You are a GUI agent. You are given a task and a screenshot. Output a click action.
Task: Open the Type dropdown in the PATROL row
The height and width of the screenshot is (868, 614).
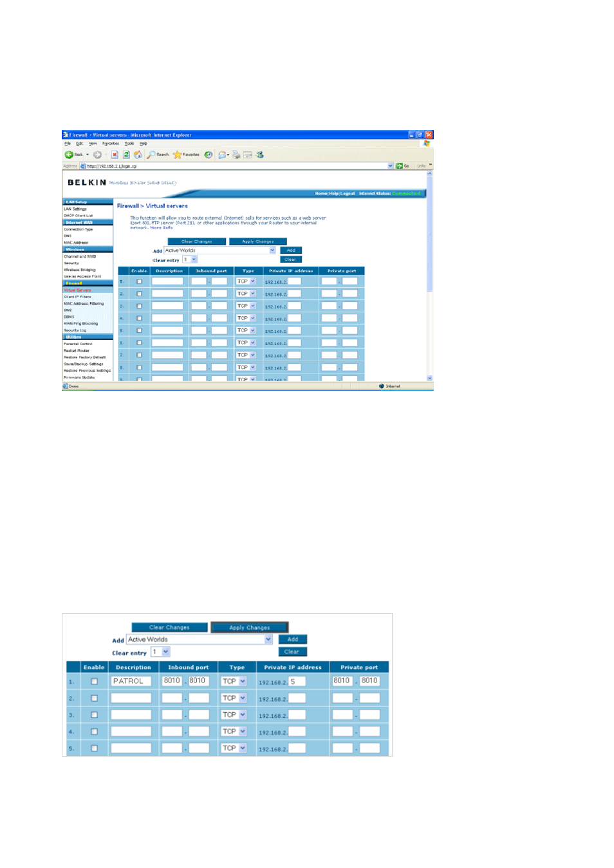pos(234,681)
